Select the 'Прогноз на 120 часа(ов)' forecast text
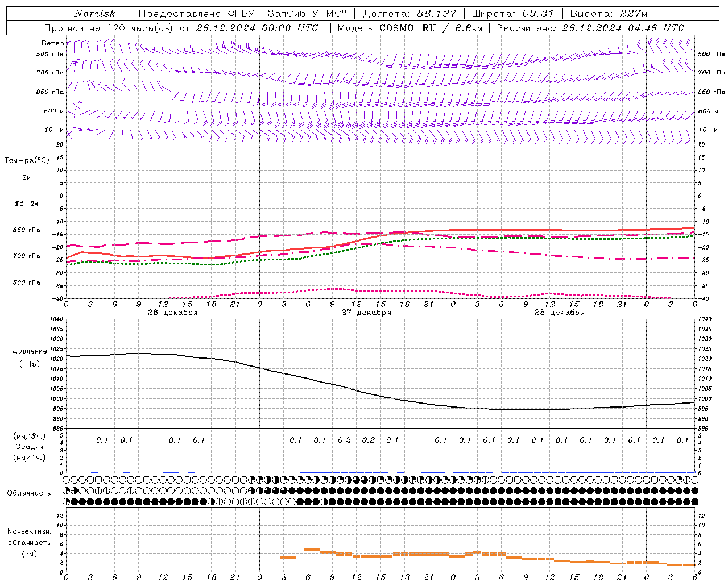The width and height of the screenshot is (728, 582). [109, 28]
